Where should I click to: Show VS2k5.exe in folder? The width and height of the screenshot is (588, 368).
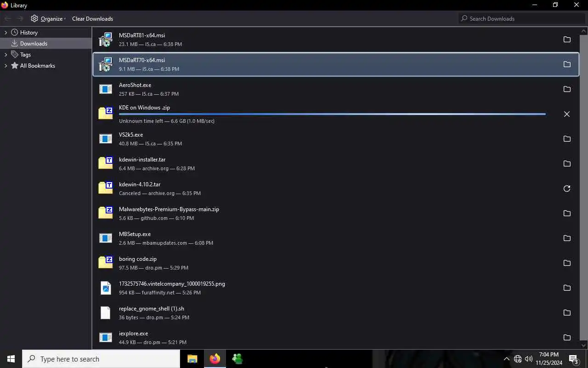pos(567,139)
